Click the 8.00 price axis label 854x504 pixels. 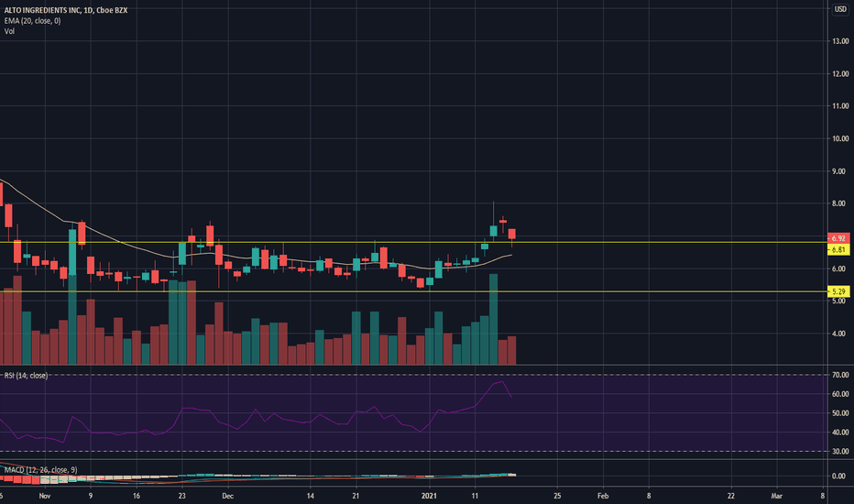(x=838, y=203)
